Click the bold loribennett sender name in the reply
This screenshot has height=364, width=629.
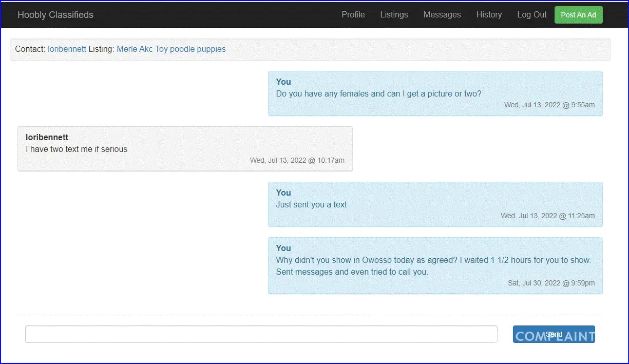tap(47, 138)
